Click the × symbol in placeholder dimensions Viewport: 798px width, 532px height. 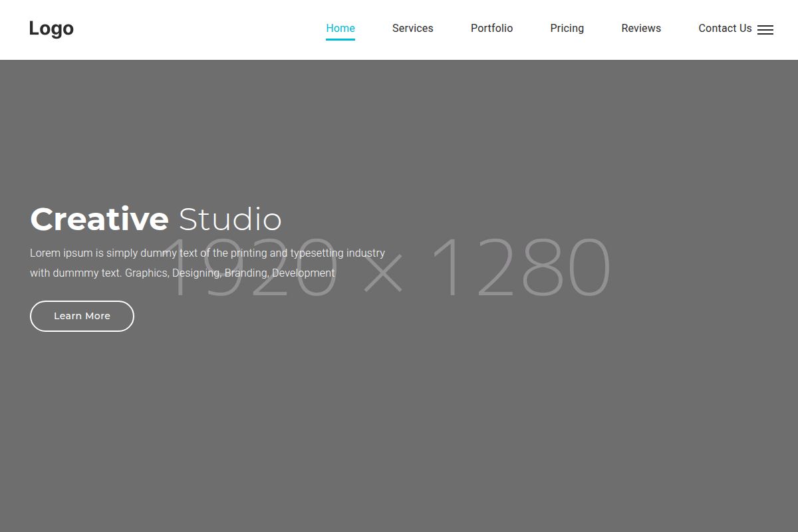(383, 274)
